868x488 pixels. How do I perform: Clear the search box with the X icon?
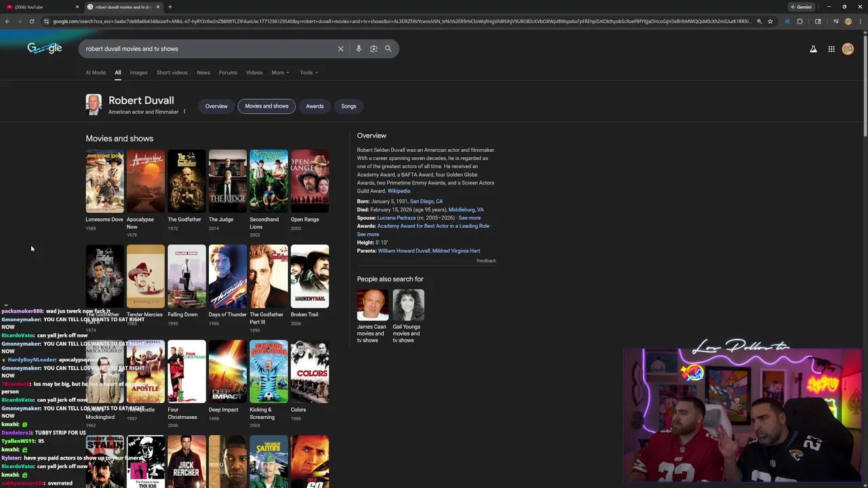coord(340,49)
